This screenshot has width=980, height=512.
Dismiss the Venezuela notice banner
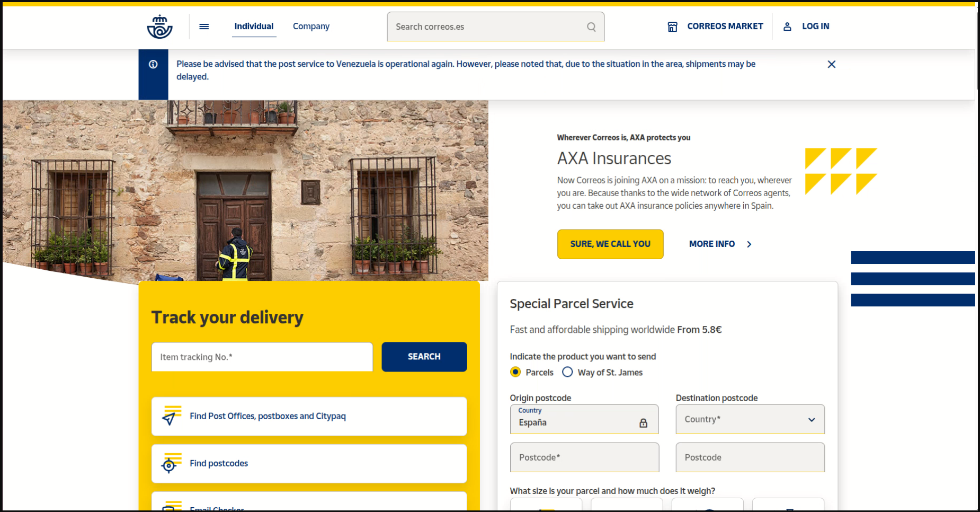tap(831, 64)
